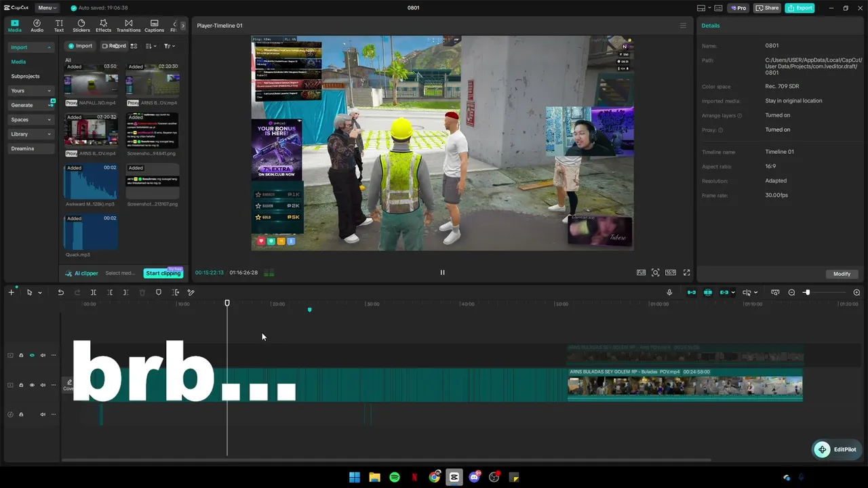Open the media filter dropdown
Image resolution: width=868 pixels, height=488 pixels.
[x=169, y=46]
